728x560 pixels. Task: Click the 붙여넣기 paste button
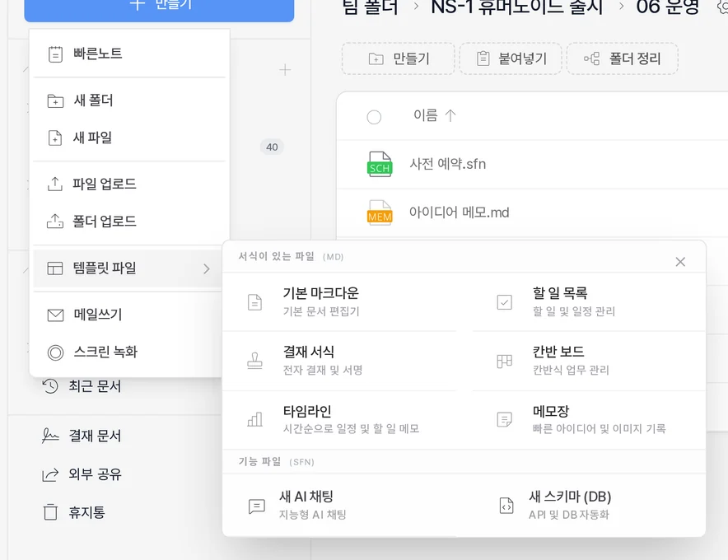coord(511,58)
